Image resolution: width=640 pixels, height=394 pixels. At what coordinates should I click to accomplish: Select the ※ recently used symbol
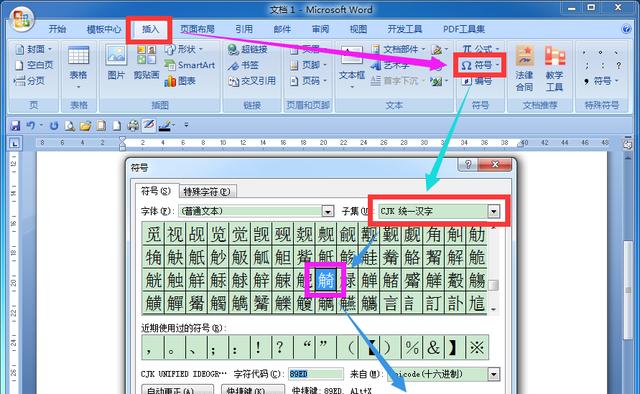(x=476, y=347)
